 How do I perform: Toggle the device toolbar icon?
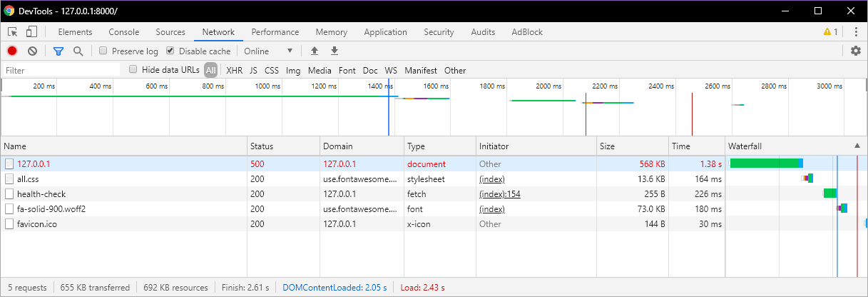31,32
